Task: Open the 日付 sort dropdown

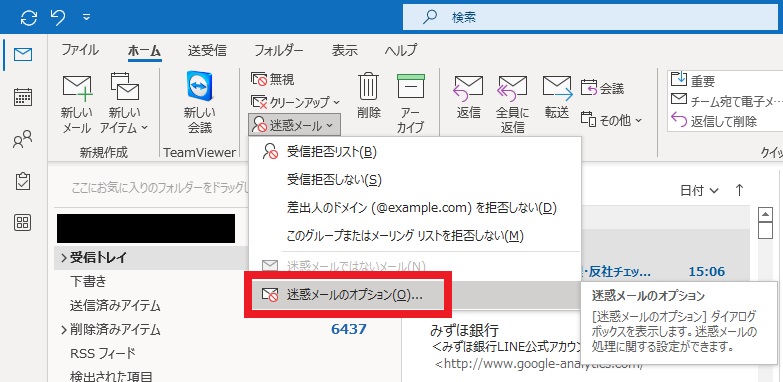Action: click(x=700, y=190)
